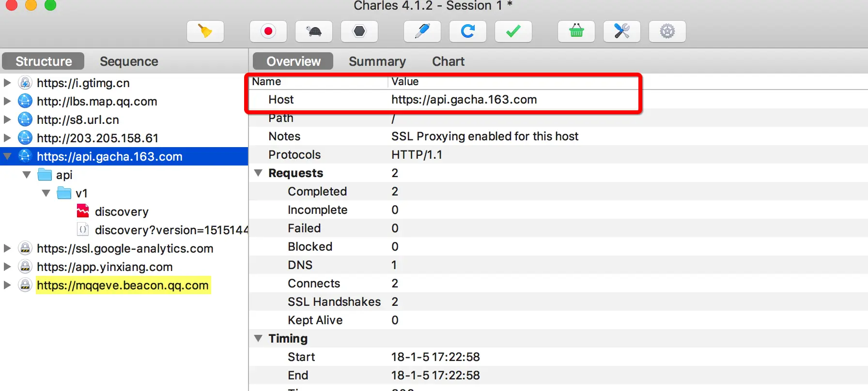Select the https://i.gtimg.cn tree row
Screen dimensions: 868x391
124,83
